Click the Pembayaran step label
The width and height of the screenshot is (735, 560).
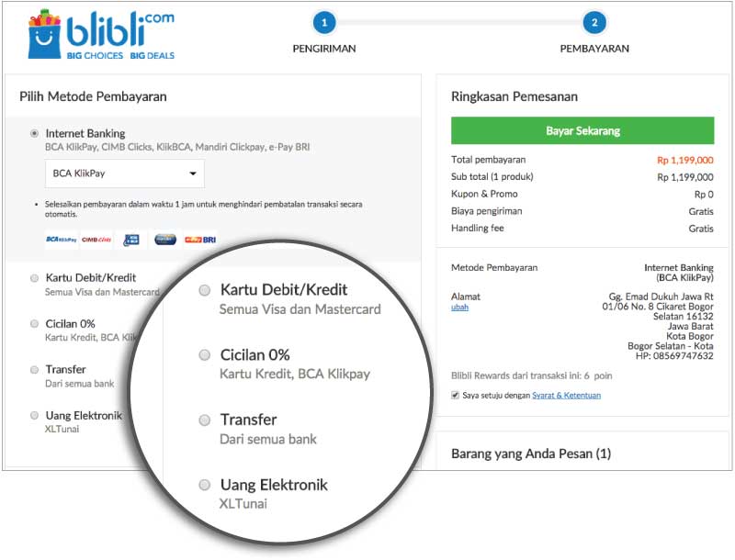[x=594, y=49]
